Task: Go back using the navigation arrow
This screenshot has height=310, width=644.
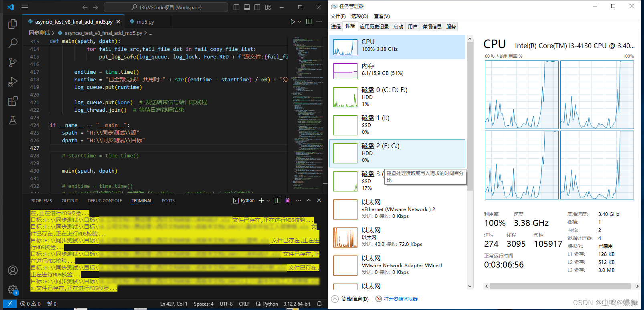Action: [x=85, y=7]
